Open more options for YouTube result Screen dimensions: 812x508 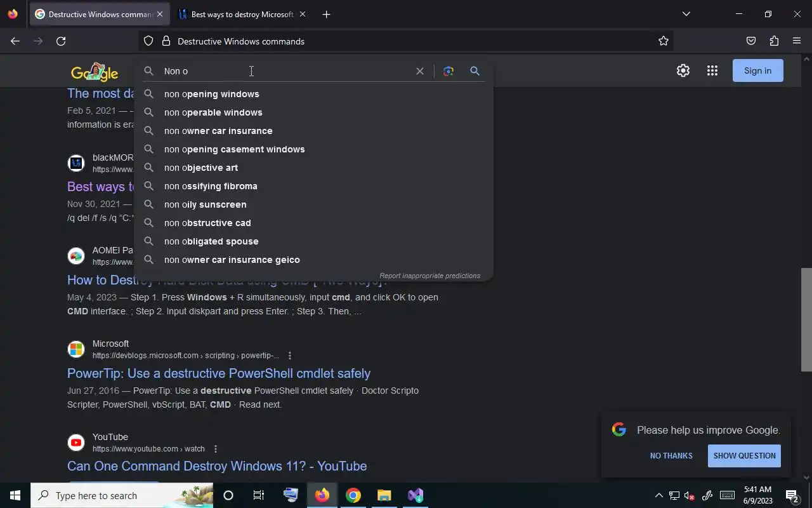pos(216,449)
